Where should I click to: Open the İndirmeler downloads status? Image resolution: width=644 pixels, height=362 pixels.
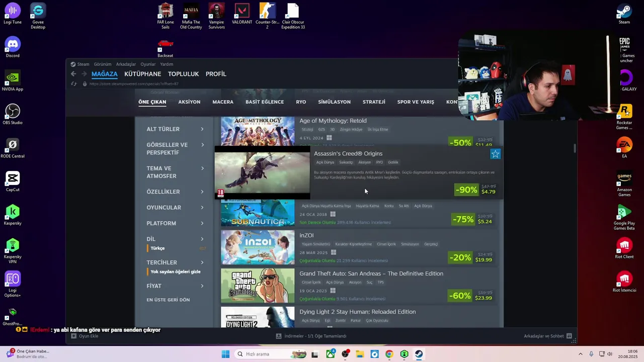[311, 336]
